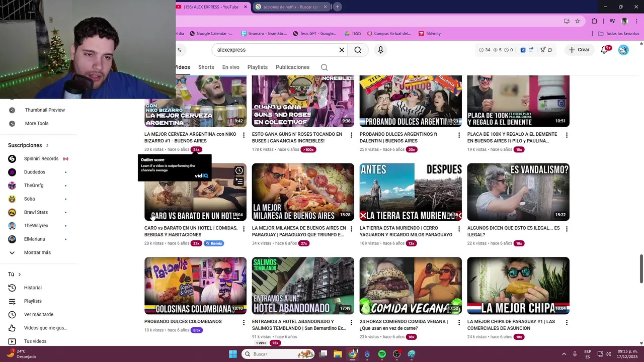The width and height of the screenshot is (644, 362).
Task: Open the vidIQ logo extension icon
Action: 523,50
